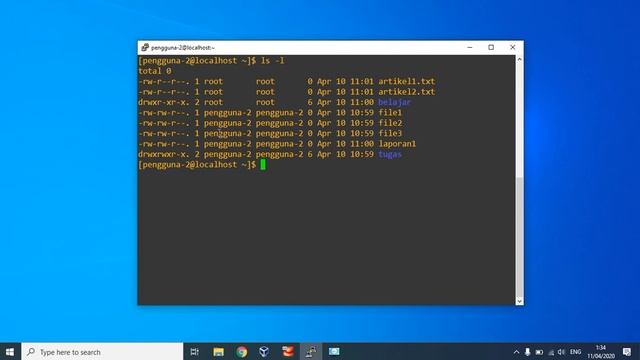Click the filename file3 in the listing
Screen dimensions: 640x360
pyautogui.click(x=390, y=133)
